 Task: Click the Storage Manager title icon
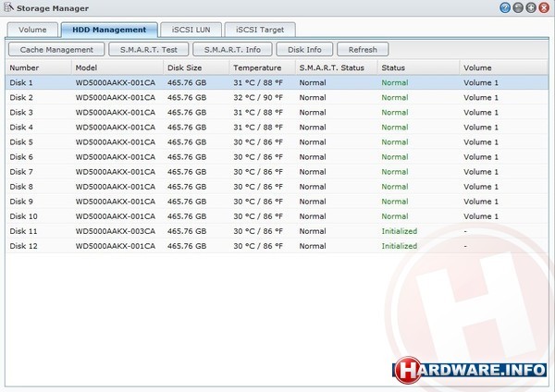8,7
